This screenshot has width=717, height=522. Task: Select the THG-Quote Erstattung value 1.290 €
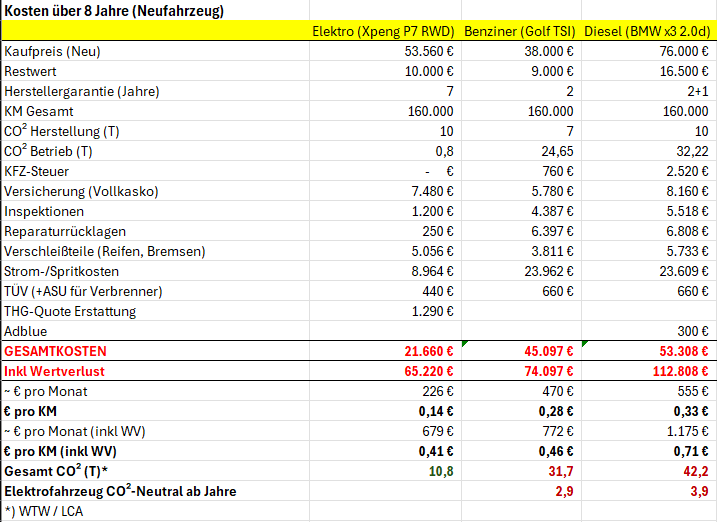pos(431,311)
